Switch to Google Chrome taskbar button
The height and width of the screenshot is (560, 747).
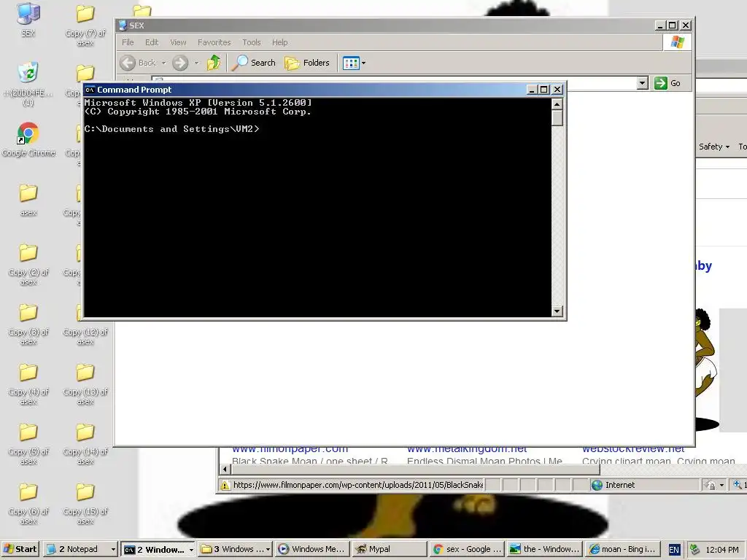pyautogui.click(x=467, y=549)
